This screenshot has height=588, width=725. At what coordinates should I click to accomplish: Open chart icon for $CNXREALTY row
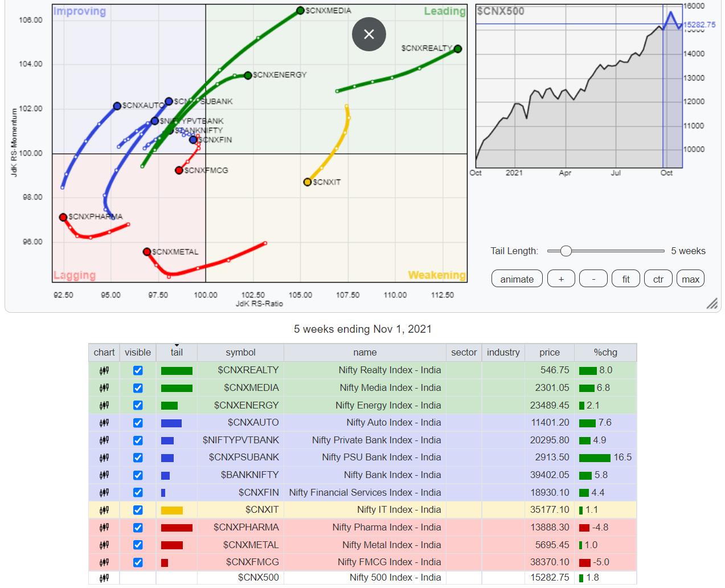[x=104, y=370]
